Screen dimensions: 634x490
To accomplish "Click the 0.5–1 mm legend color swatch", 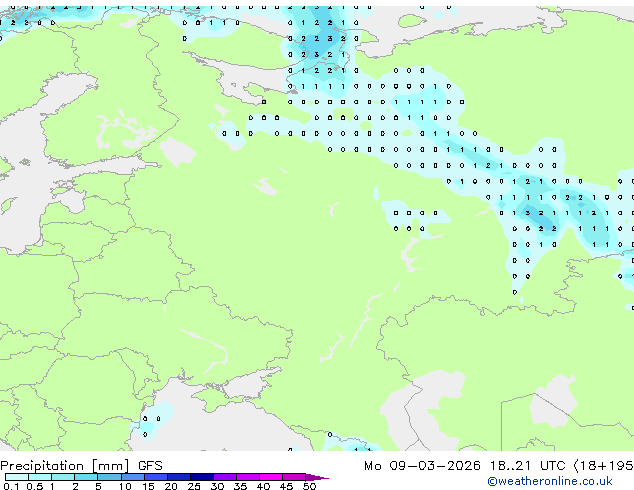I will point(40,477).
